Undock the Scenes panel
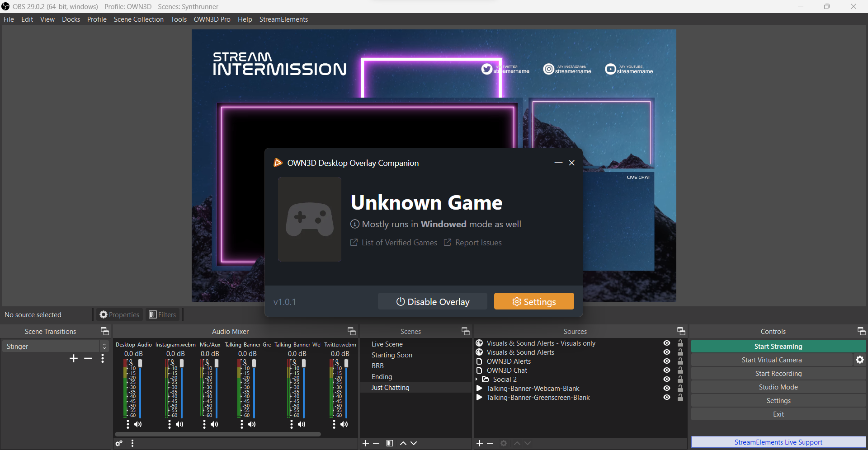Image resolution: width=868 pixels, height=450 pixels. click(465, 331)
